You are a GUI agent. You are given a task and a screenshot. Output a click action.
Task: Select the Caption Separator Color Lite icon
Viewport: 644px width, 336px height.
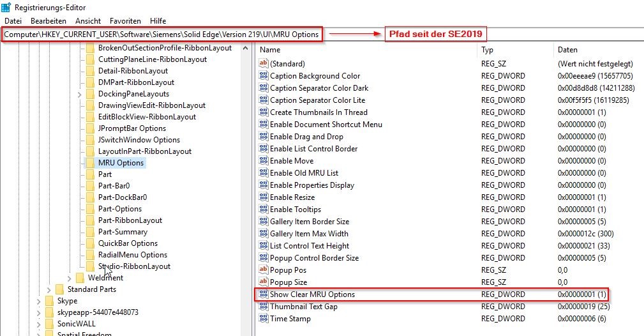pyautogui.click(x=263, y=100)
